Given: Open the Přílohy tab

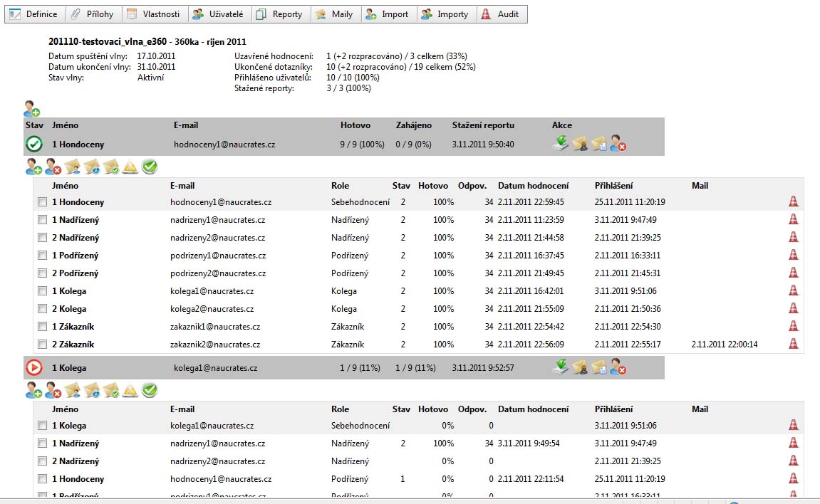Looking at the screenshot, I should (x=92, y=14).
